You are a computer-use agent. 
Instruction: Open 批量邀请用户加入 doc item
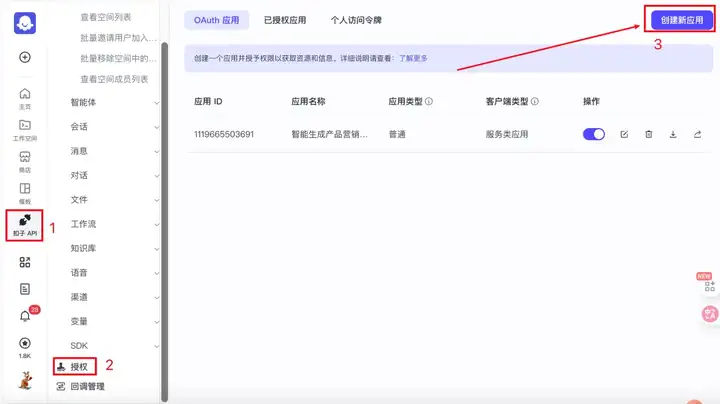point(118,38)
